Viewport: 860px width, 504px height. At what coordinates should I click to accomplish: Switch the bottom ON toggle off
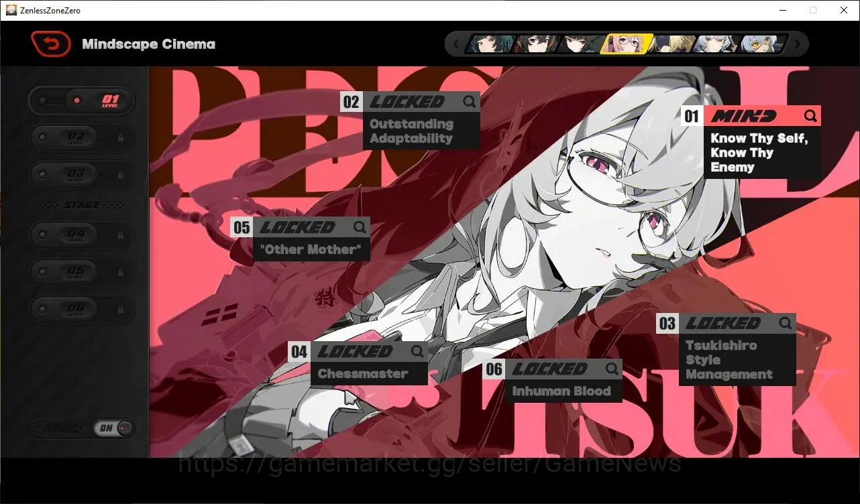(x=113, y=428)
